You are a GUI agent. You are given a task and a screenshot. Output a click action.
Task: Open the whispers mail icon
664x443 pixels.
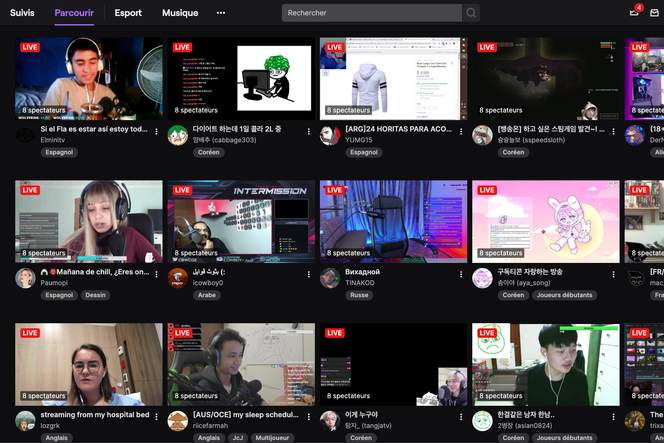click(x=655, y=13)
